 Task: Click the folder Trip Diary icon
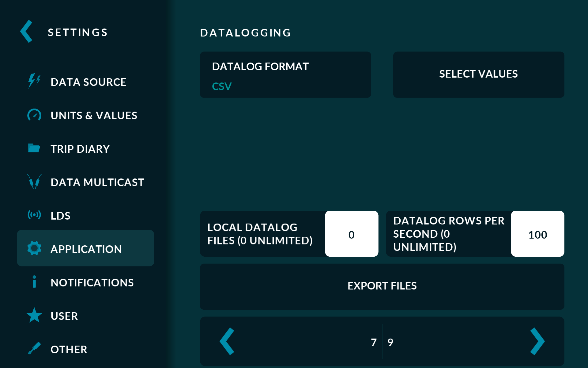tap(34, 148)
